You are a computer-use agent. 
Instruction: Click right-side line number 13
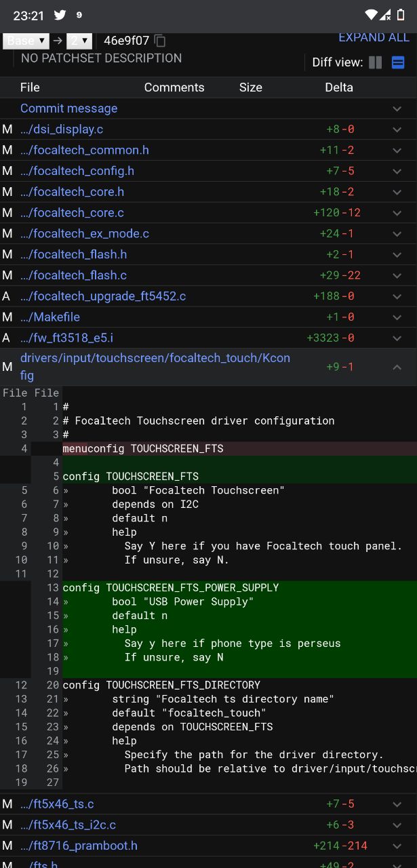pyautogui.click(x=53, y=588)
